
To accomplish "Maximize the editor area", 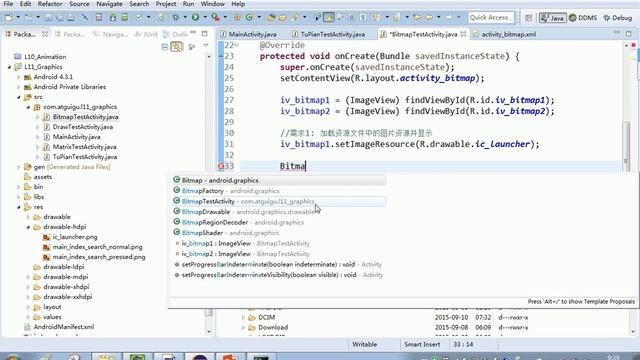I will [x=629, y=33].
